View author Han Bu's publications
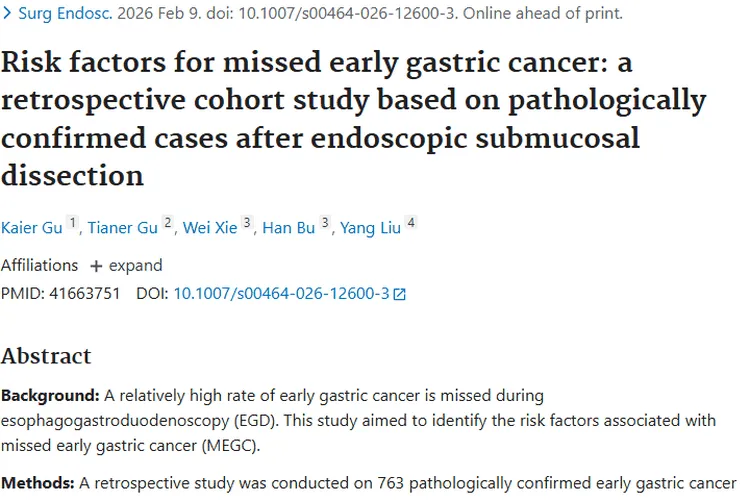 coord(289,228)
